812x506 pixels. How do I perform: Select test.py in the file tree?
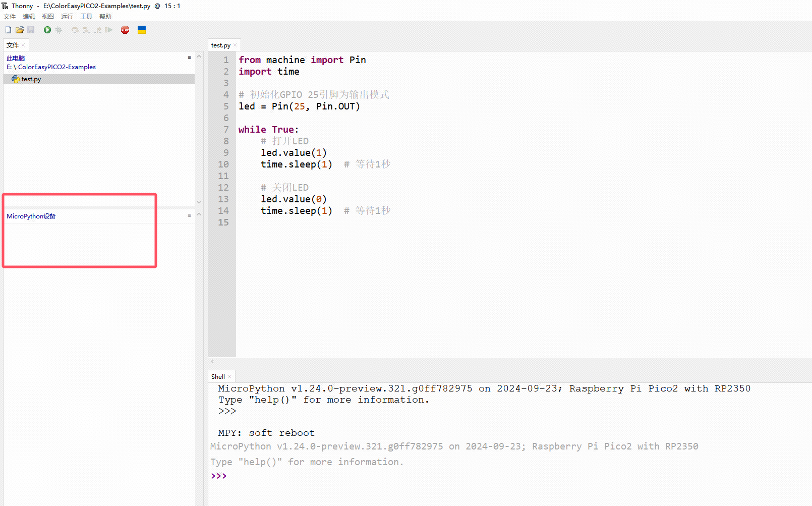click(x=99, y=79)
